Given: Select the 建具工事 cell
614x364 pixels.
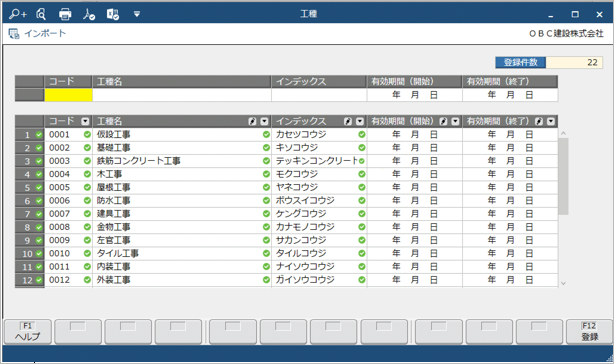Looking at the screenshot, I should tap(182, 214).
